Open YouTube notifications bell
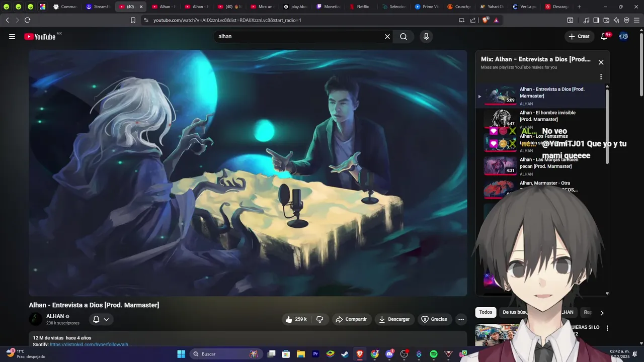Screen dimensions: 644x362 [x=604, y=36]
